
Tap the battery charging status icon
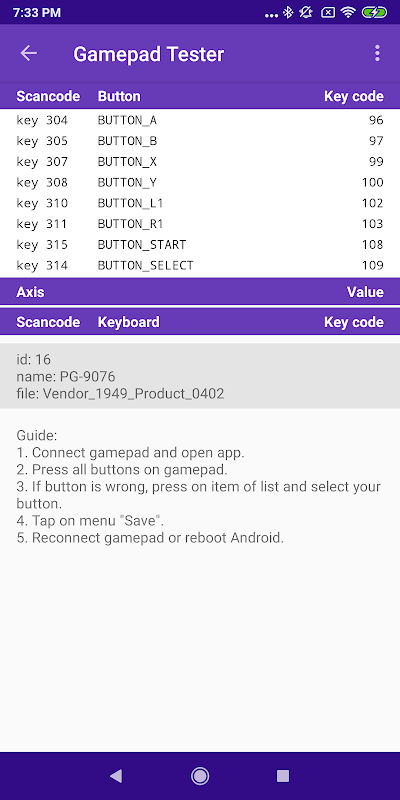pyautogui.click(x=375, y=13)
